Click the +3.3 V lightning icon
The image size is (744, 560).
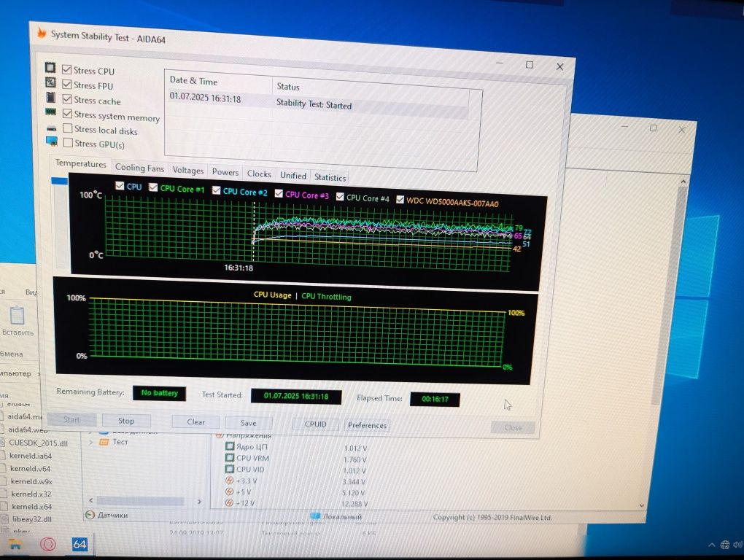[x=230, y=481]
